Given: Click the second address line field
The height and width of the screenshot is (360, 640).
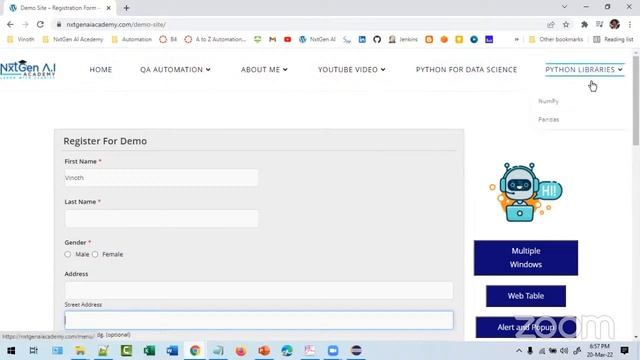Looking at the screenshot, I should (x=259, y=320).
